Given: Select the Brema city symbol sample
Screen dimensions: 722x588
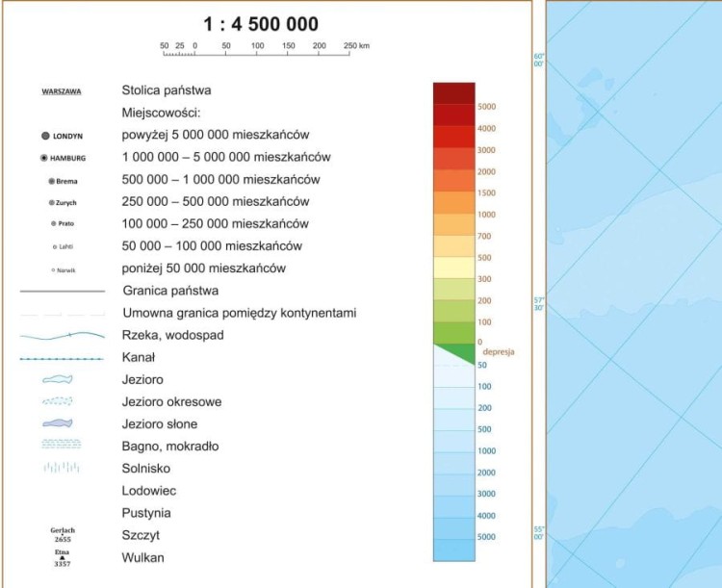Looking at the screenshot, I should pos(64,181).
